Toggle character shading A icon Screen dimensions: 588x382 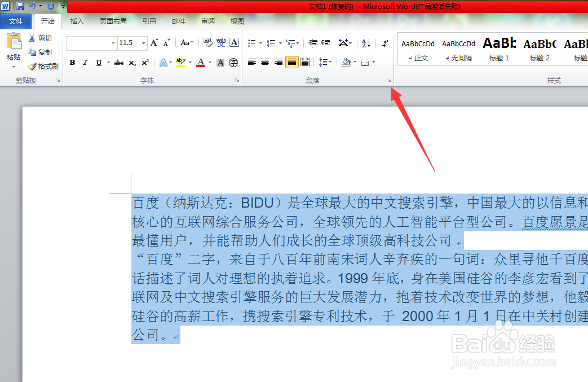(x=220, y=63)
